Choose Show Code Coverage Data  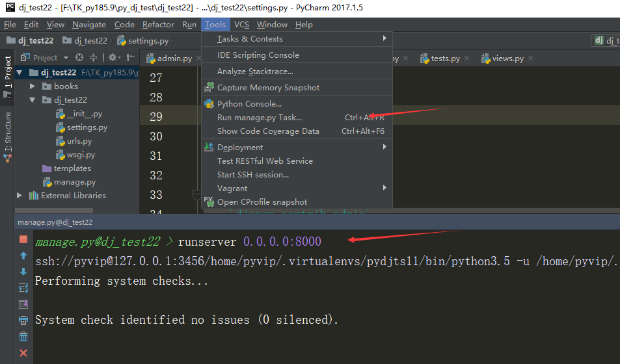(x=297, y=131)
